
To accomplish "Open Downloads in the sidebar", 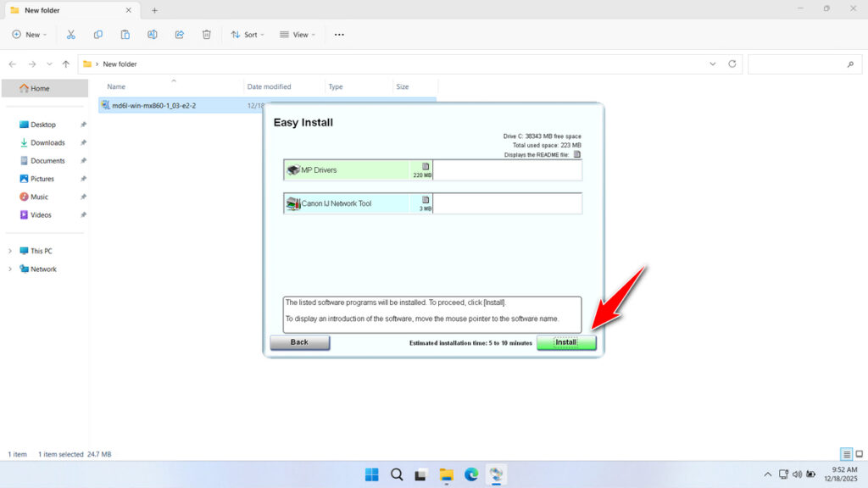I will 47,142.
